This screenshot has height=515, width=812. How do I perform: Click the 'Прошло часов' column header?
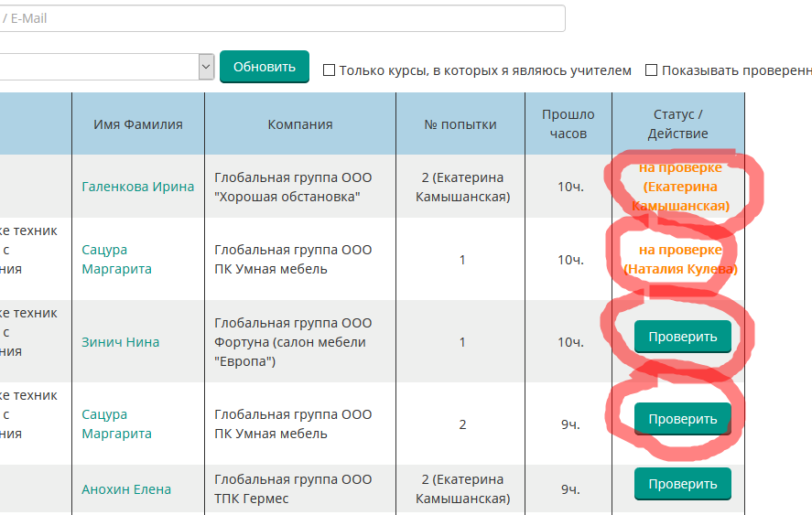tap(568, 124)
